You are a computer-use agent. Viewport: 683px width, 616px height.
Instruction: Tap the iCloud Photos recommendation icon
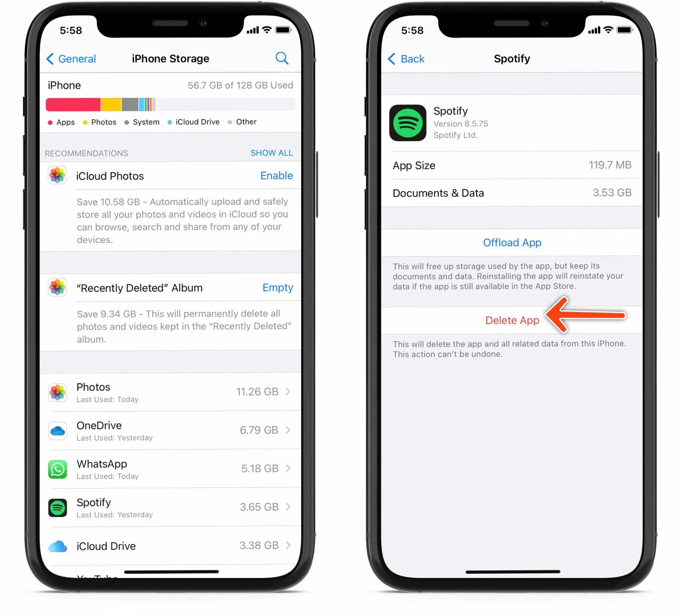[x=58, y=176]
